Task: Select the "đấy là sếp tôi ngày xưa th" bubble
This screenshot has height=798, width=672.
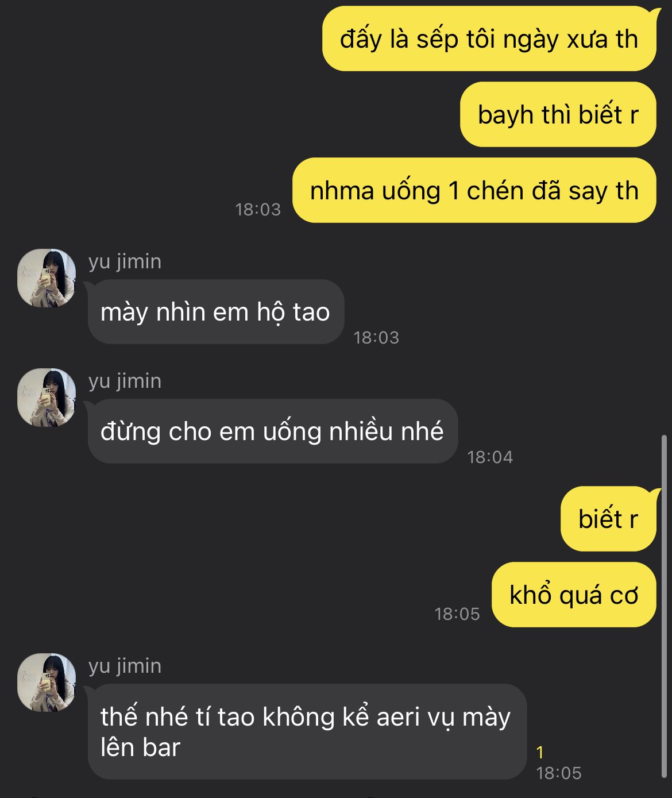Action: click(489, 39)
